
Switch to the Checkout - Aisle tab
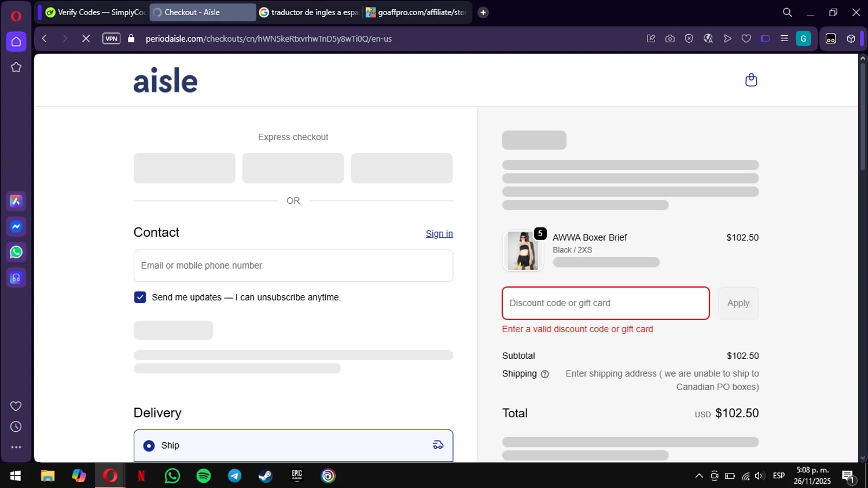pyautogui.click(x=203, y=12)
